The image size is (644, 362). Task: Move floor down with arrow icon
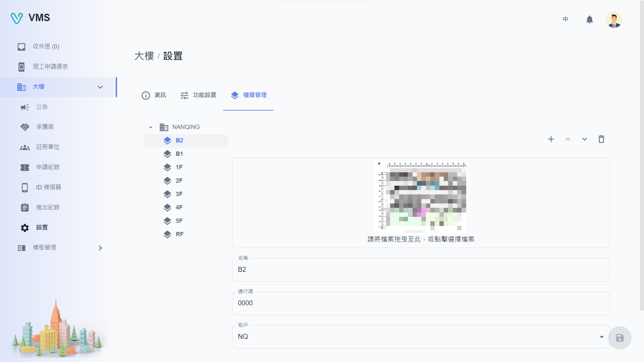tap(584, 139)
